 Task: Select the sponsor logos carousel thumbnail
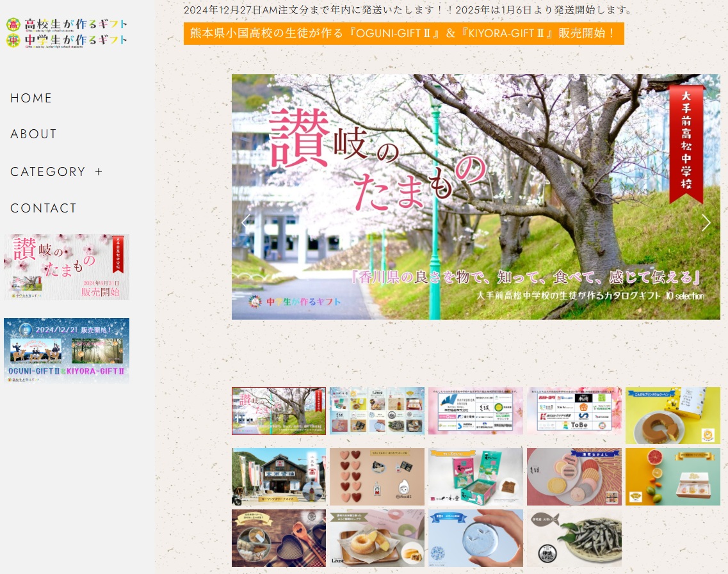click(x=475, y=411)
